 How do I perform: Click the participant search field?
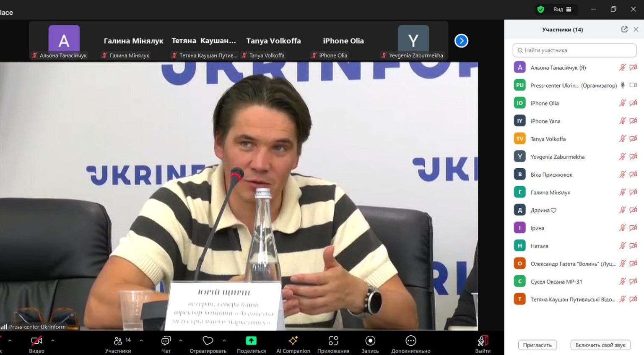click(574, 50)
